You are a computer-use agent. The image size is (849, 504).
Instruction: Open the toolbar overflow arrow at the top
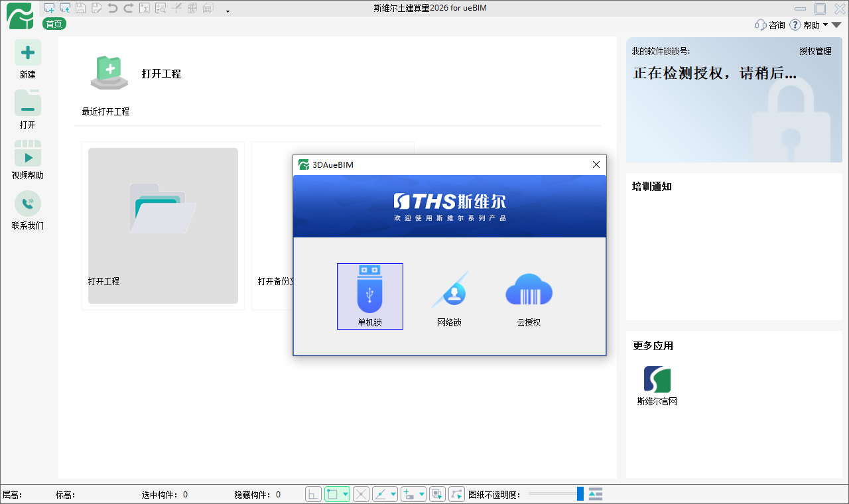pos(228,11)
